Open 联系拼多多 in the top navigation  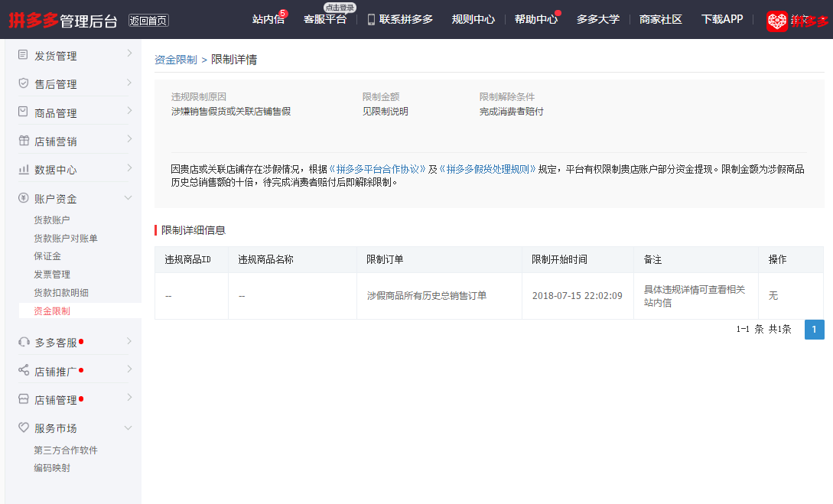[406, 20]
